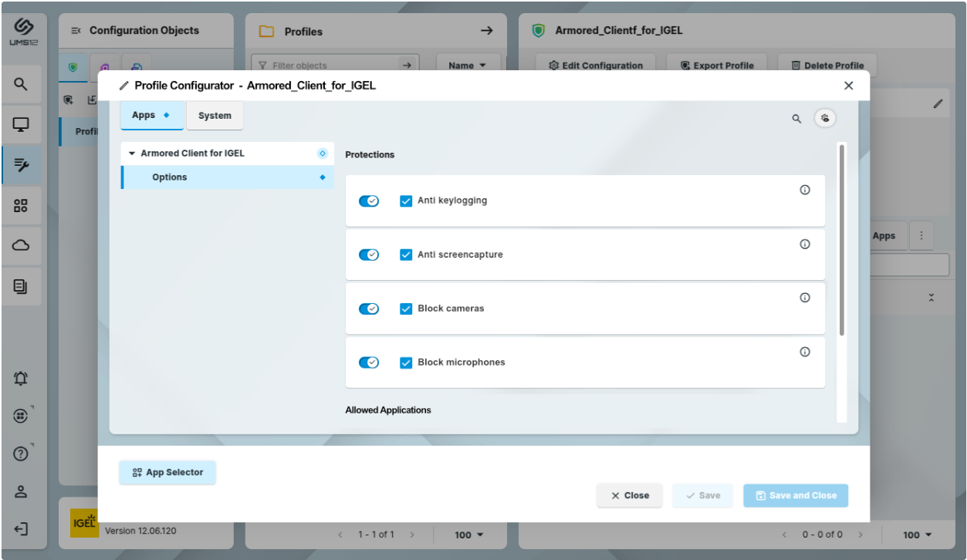Click the cloud icon in left sidebar
Screen dimensions: 967x560
[x=21, y=246]
